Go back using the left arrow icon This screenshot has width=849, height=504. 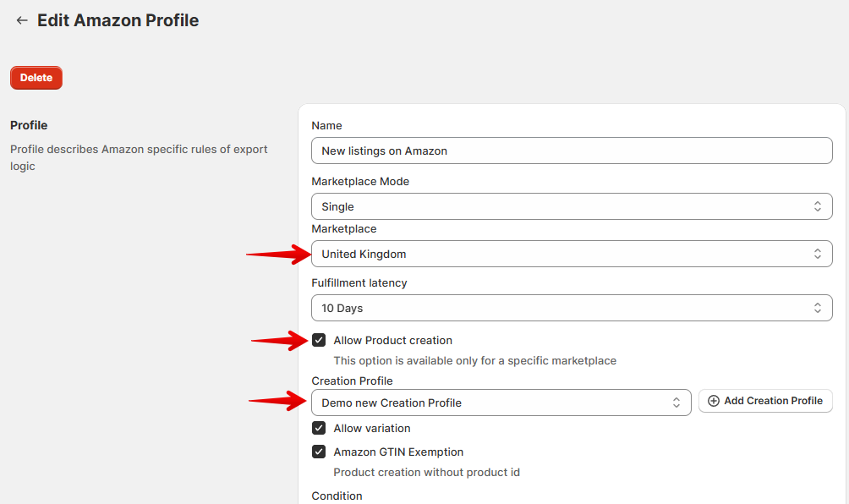point(22,20)
